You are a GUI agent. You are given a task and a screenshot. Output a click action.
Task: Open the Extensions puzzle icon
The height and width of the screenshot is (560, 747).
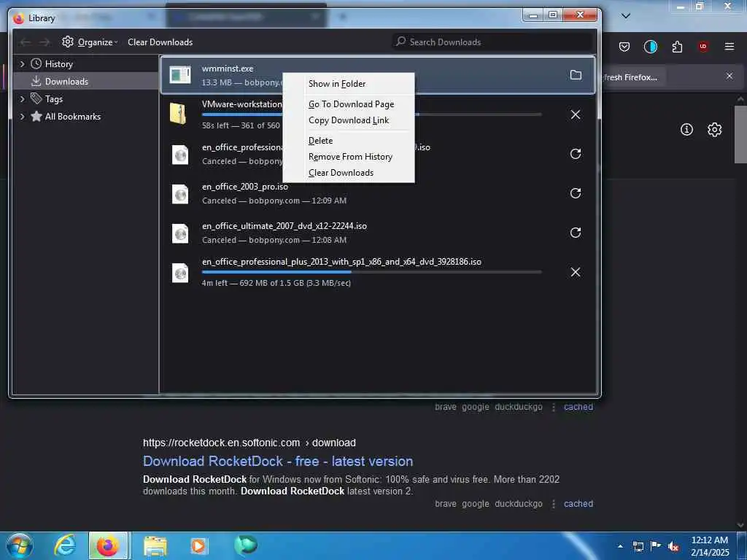point(677,47)
